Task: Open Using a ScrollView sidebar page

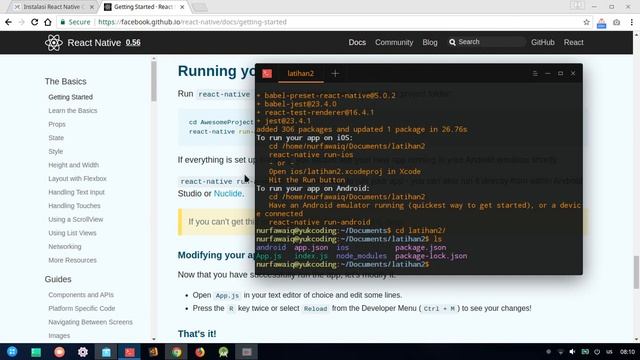Action: point(76,220)
